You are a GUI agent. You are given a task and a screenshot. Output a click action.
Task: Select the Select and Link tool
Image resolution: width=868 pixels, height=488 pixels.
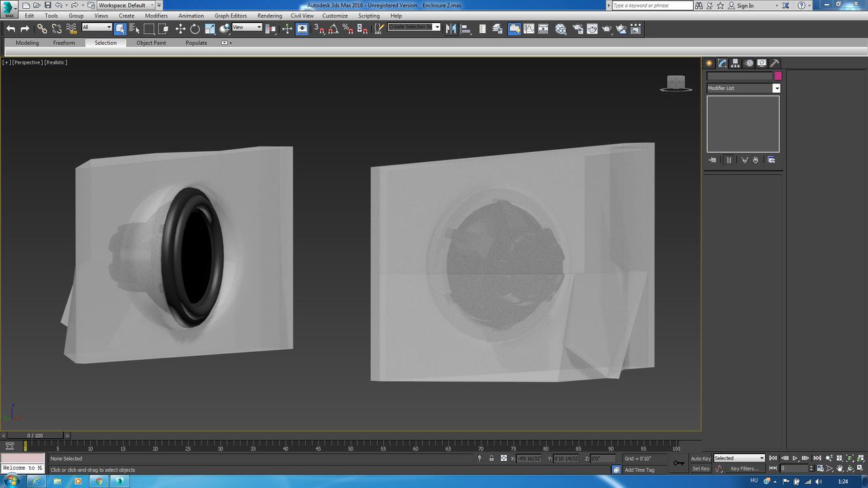[42, 28]
